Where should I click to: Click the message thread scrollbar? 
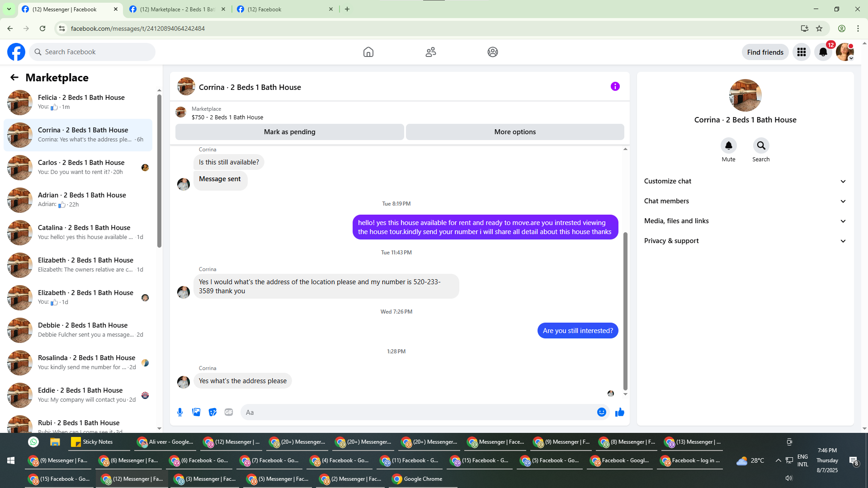point(625,311)
